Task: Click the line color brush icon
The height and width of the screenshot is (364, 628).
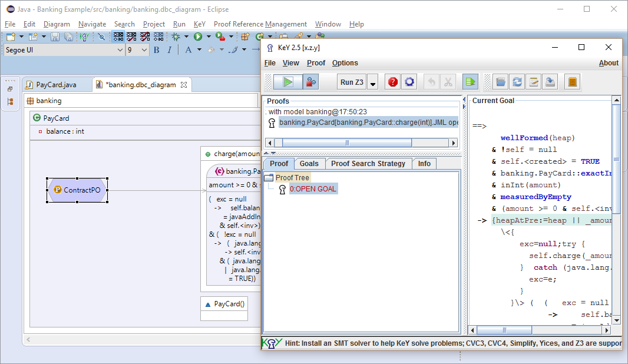Action: [x=233, y=50]
